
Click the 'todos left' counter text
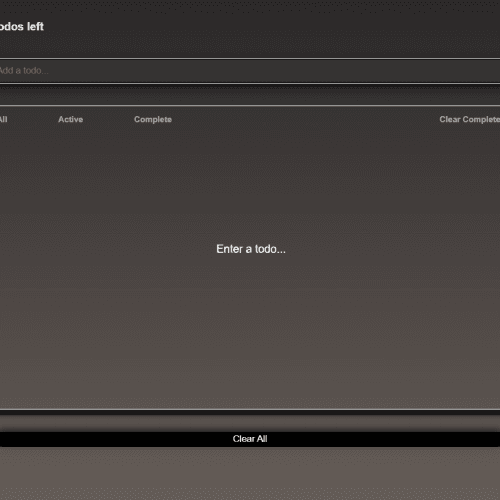[22, 26]
